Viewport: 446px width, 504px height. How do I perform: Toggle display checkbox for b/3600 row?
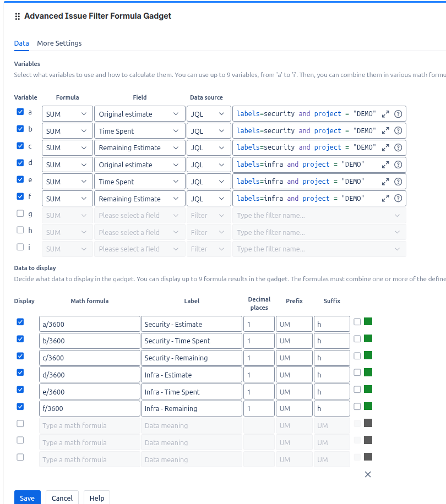pyautogui.click(x=20, y=339)
